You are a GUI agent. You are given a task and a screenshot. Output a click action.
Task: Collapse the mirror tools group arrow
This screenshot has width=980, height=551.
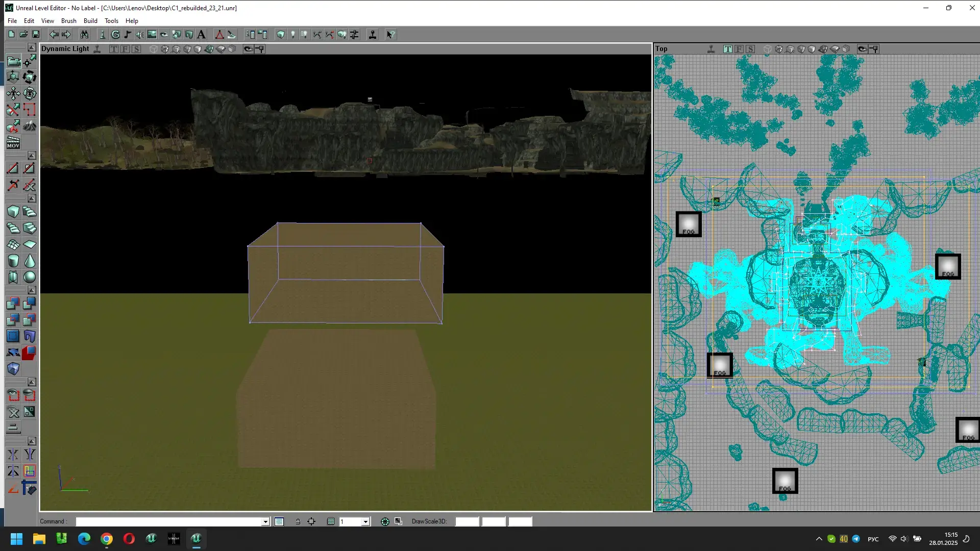pos(32,441)
